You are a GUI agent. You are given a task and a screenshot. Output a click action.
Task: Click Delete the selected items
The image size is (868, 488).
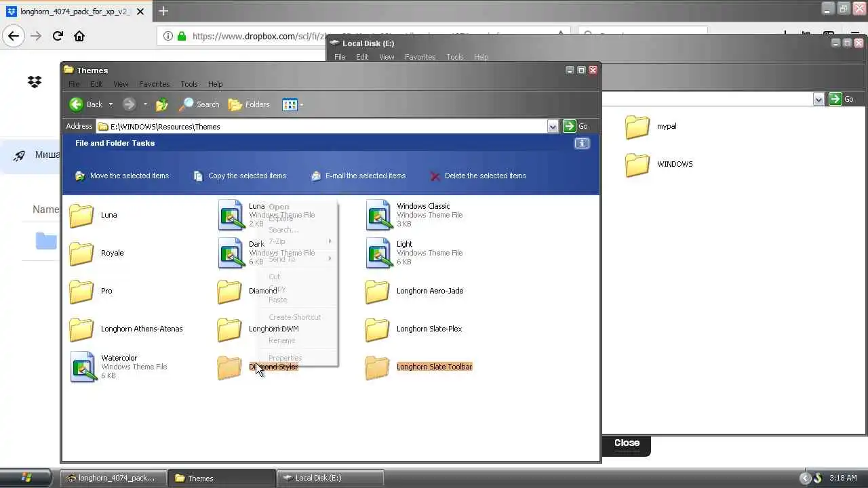[x=478, y=176]
